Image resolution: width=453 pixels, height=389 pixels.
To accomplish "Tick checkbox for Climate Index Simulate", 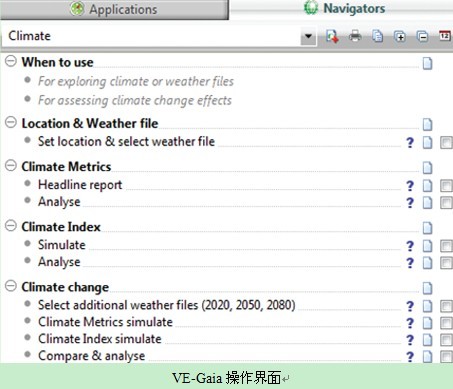I will (446, 246).
